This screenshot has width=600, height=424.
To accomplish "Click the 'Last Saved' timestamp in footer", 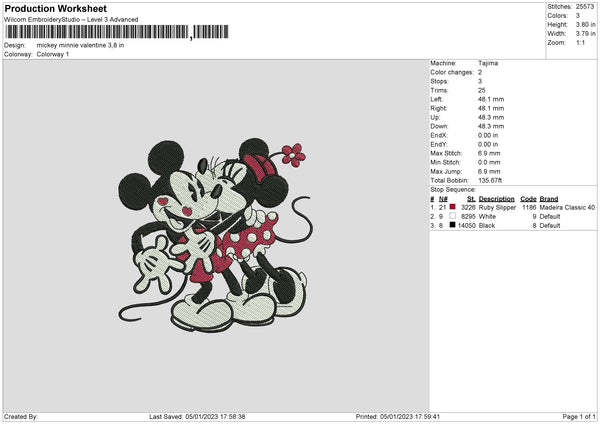I will [x=197, y=417].
